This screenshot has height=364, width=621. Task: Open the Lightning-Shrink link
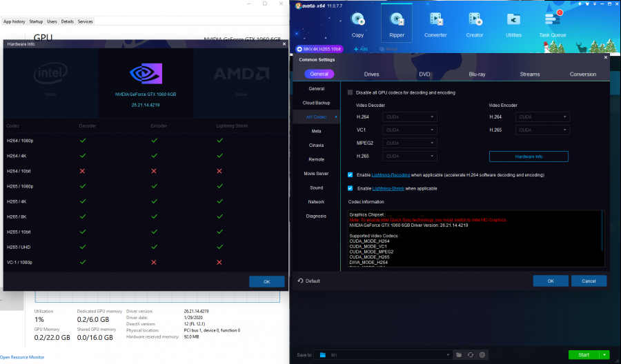point(388,189)
